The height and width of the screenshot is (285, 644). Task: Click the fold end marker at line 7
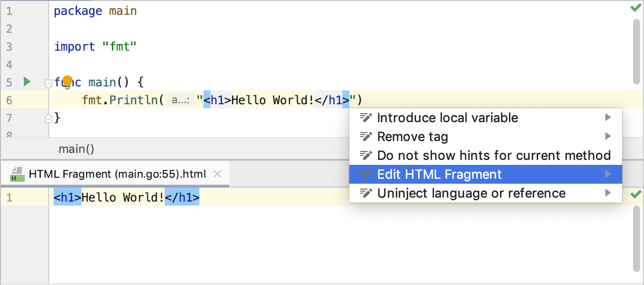click(48, 118)
